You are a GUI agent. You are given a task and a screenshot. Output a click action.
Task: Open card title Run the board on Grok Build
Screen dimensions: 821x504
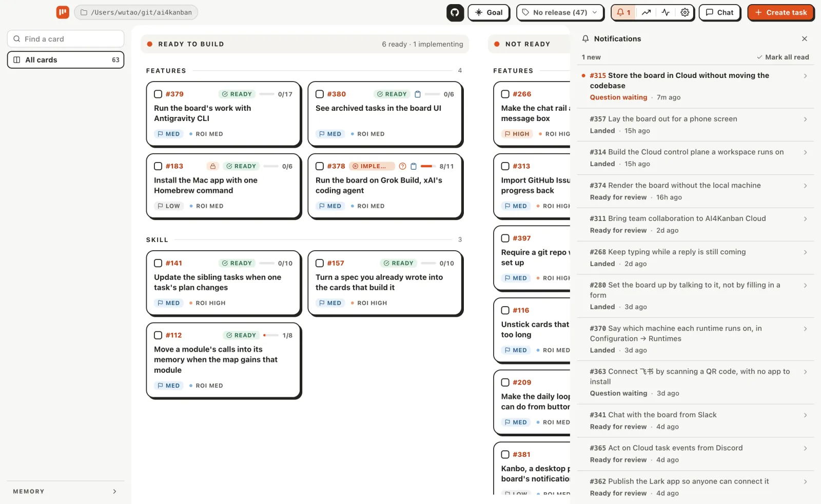(379, 186)
